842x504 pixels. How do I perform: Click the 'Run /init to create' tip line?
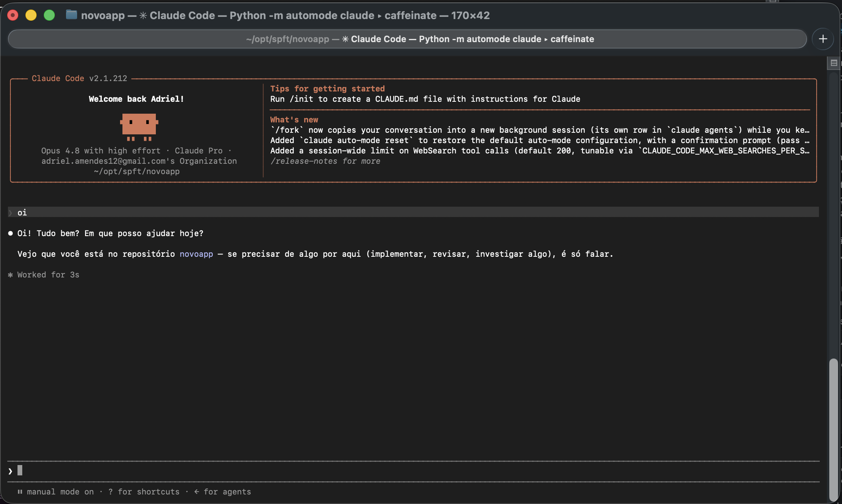[x=425, y=99]
